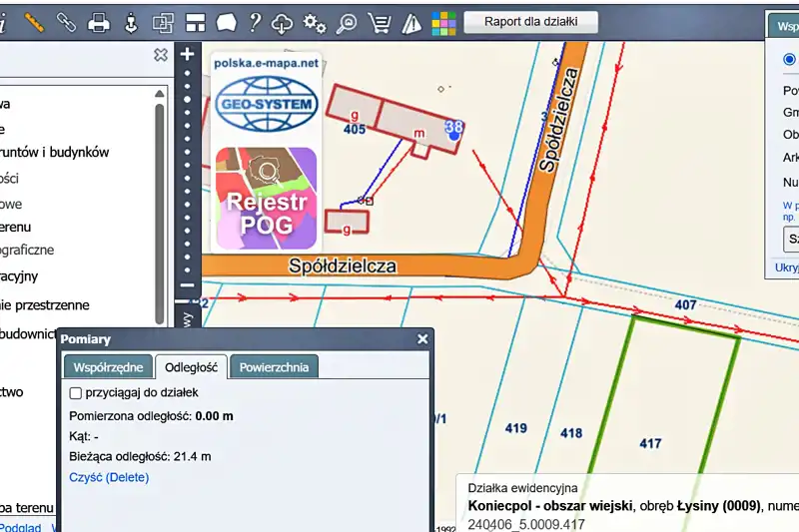Switch to the Współrzędne tab
The width and height of the screenshot is (799, 532).
pos(109,367)
